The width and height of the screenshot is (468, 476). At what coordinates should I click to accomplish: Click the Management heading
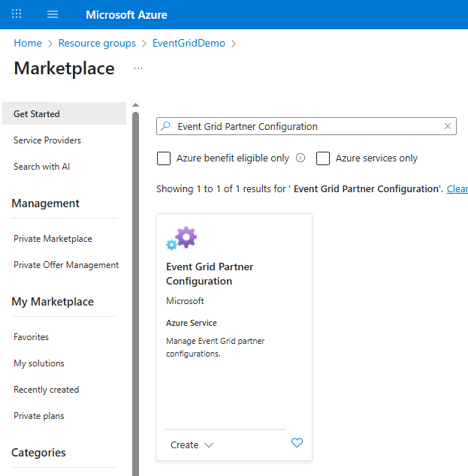(x=45, y=203)
